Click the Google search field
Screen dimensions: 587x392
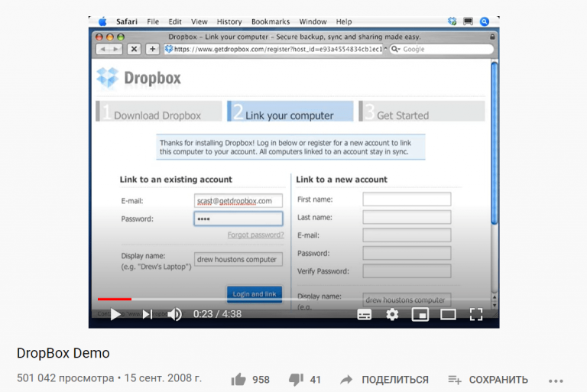pos(442,49)
